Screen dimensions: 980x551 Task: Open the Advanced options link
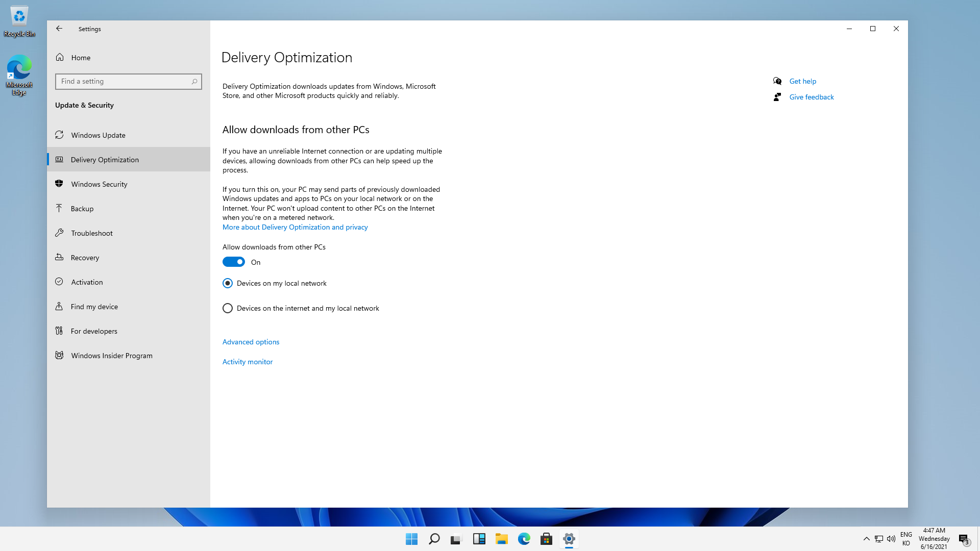tap(251, 342)
